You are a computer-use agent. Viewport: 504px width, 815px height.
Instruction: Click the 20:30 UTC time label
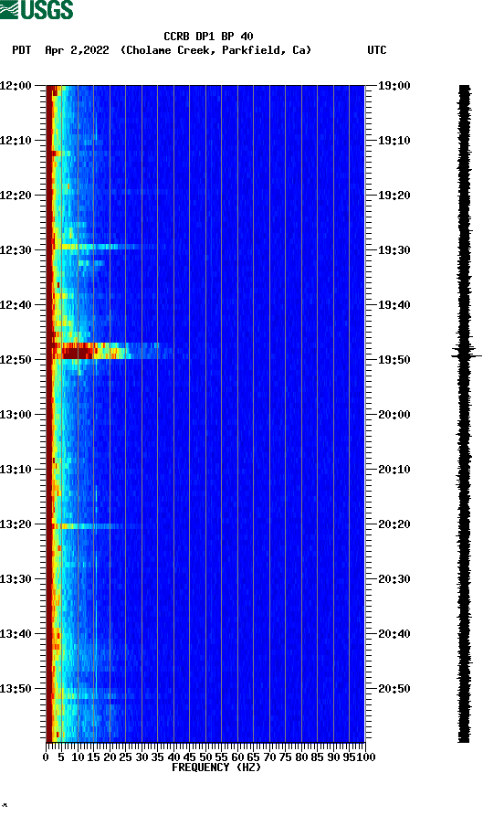[394, 579]
